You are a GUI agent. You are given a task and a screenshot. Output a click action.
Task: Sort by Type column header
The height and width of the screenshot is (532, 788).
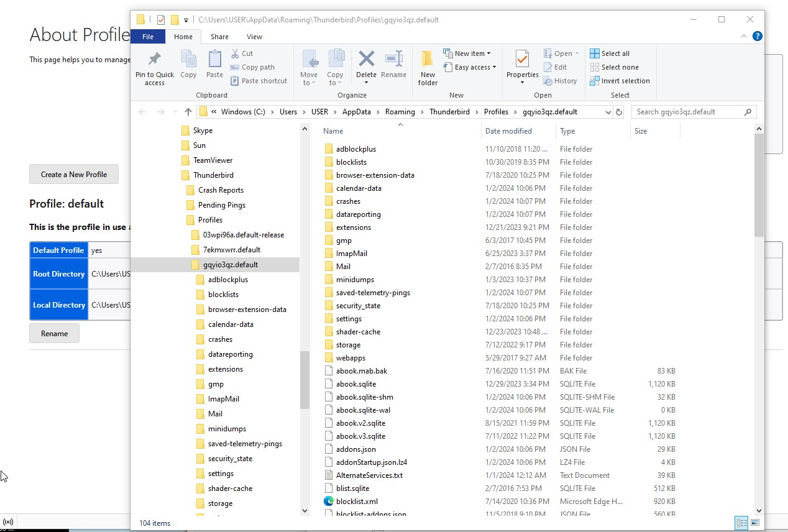tap(593, 131)
